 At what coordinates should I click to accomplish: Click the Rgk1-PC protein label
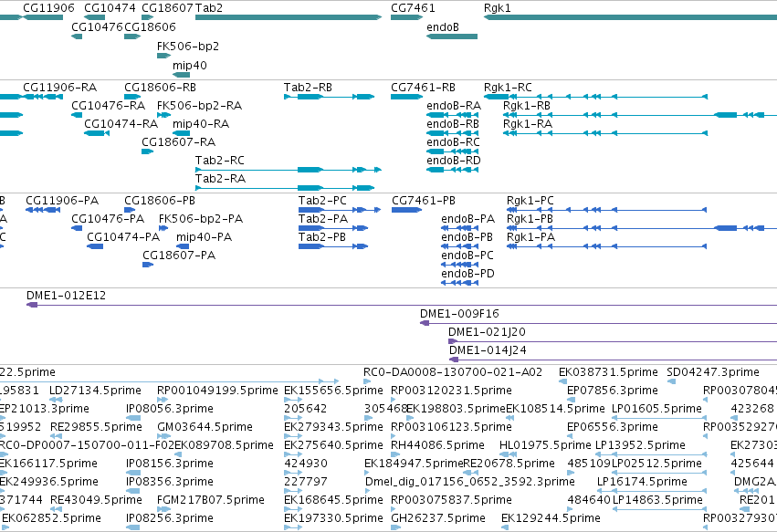click(x=530, y=201)
